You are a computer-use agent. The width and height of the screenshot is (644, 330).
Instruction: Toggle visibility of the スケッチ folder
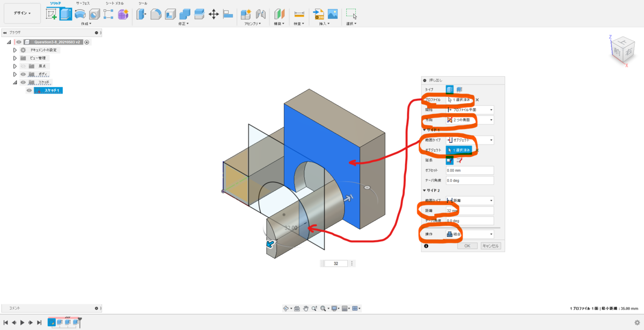point(23,82)
